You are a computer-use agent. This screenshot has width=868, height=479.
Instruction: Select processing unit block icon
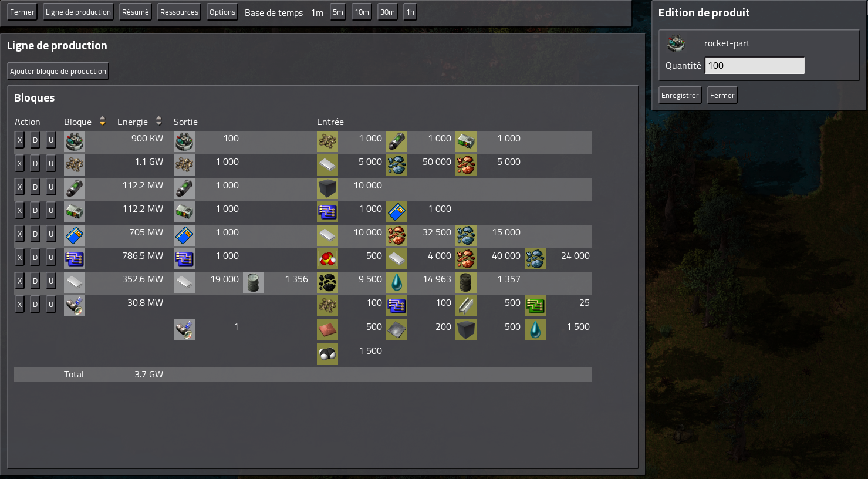point(75,259)
